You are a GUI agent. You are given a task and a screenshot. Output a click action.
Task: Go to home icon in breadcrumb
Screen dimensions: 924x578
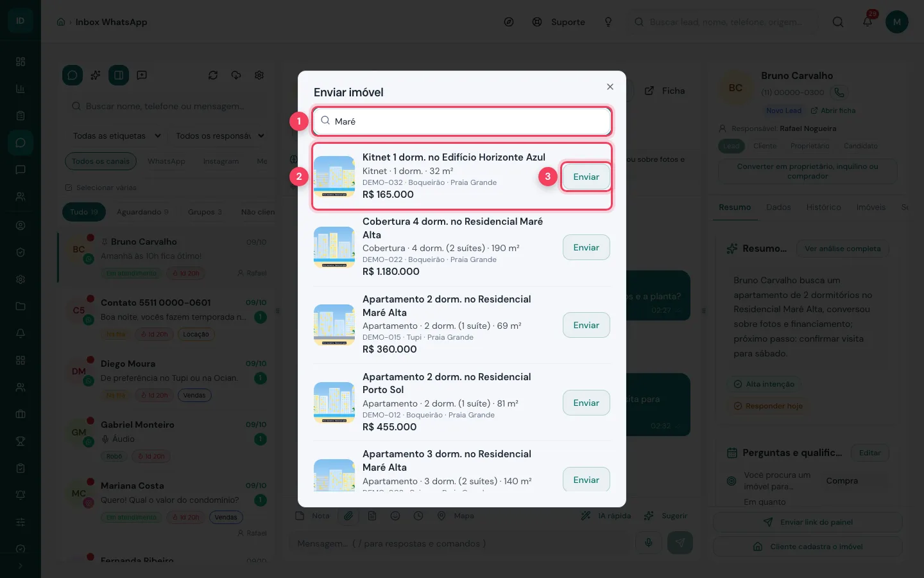[x=61, y=22]
